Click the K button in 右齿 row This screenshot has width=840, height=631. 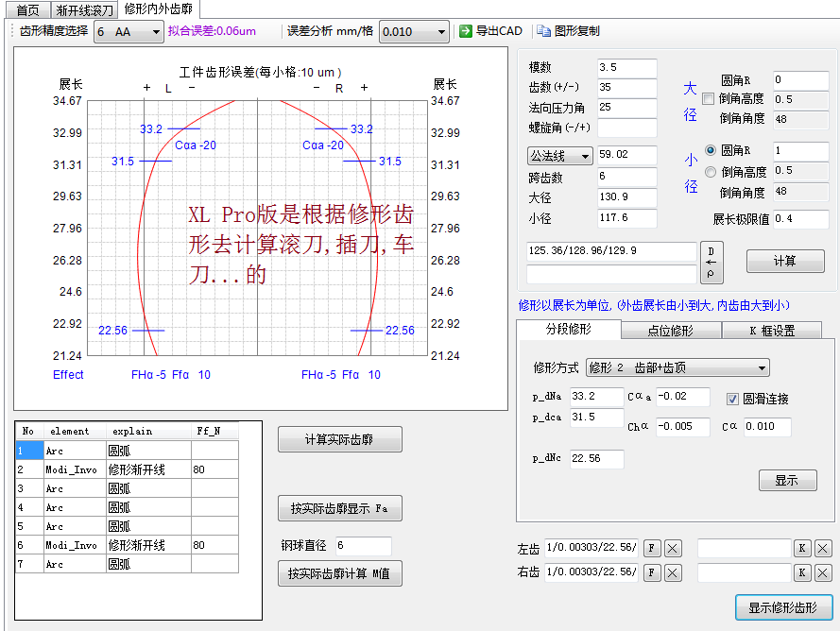802,572
